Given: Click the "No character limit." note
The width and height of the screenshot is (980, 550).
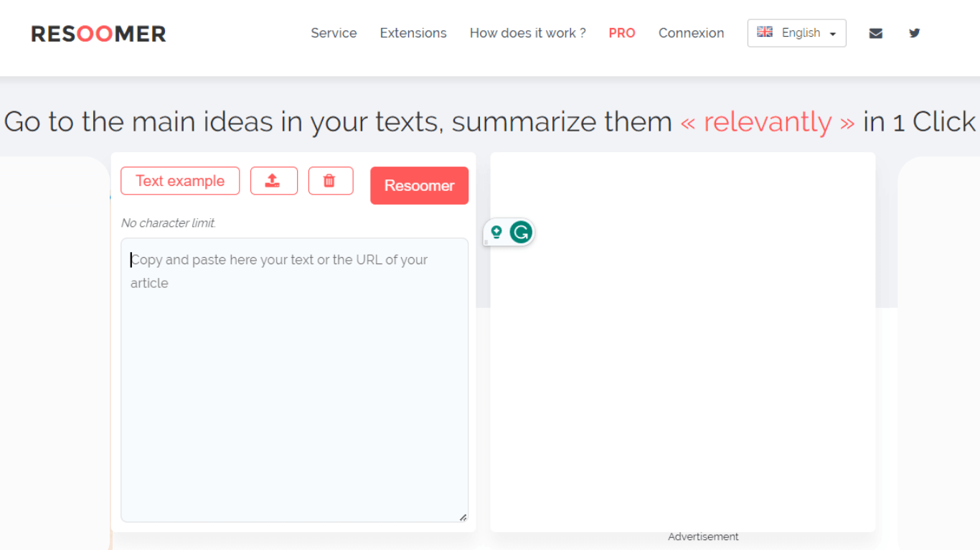Looking at the screenshot, I should [x=169, y=223].
